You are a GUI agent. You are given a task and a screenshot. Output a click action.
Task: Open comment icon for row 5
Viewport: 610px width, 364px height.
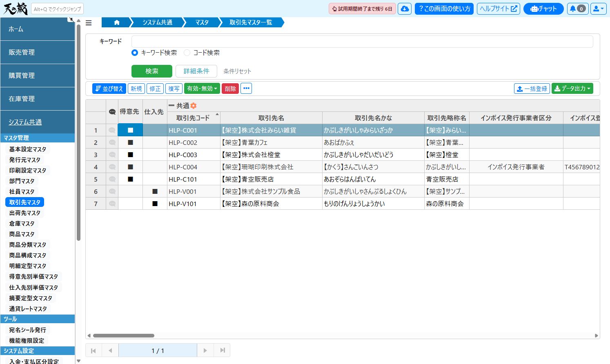[112, 179]
